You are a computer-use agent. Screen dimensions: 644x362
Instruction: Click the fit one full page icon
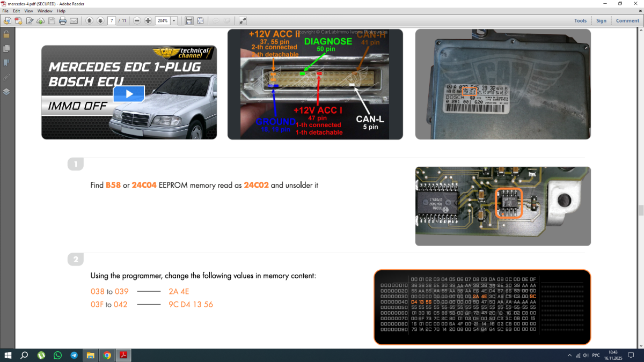click(200, 21)
